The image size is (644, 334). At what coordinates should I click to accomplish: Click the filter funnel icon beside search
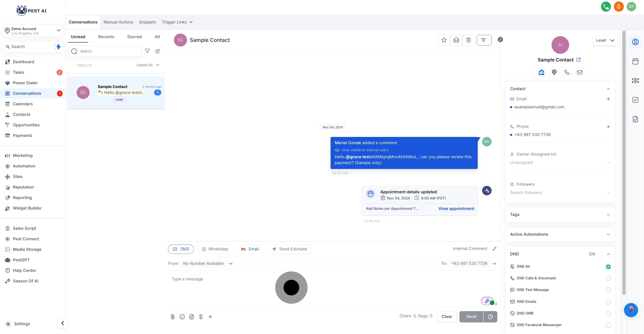pyautogui.click(x=147, y=51)
